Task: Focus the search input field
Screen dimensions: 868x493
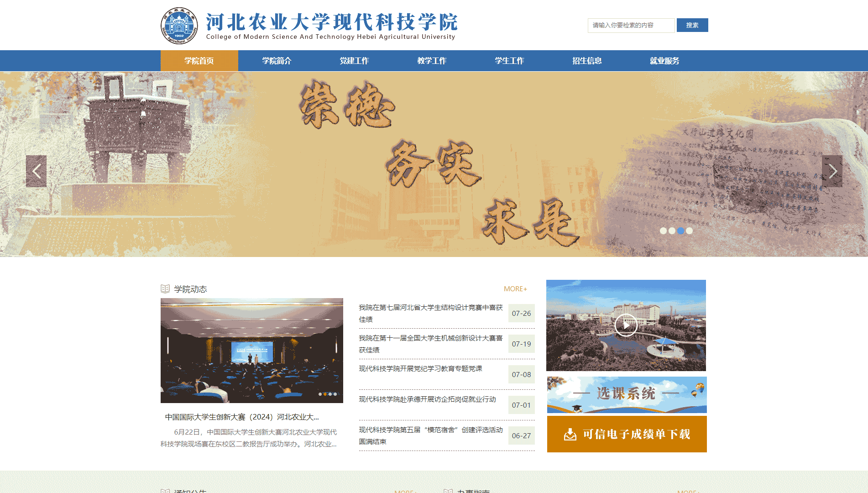Action: pos(631,25)
